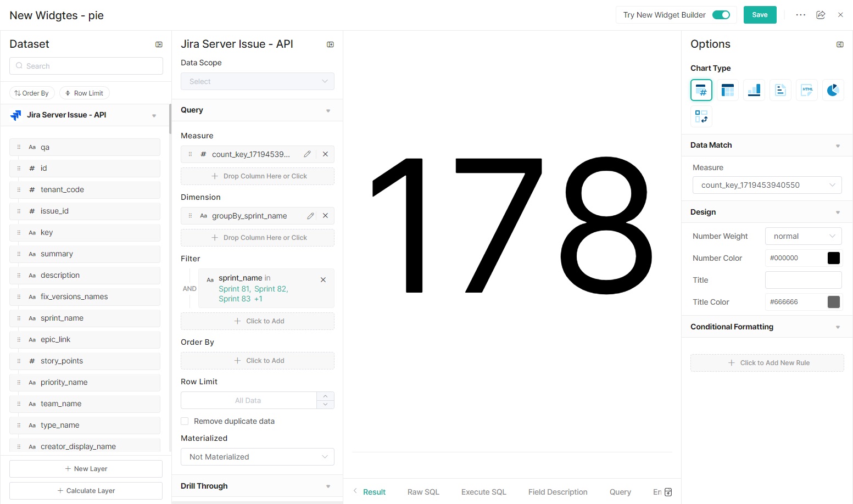The image size is (853, 504).
Task: Switch to the Raw SQL tab
Action: (x=423, y=492)
